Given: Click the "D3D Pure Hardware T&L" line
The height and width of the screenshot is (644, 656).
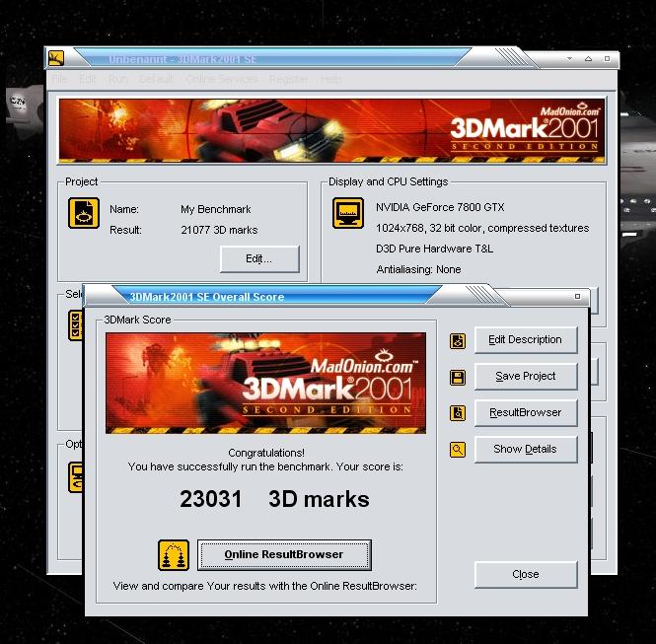Looking at the screenshot, I should [x=435, y=249].
